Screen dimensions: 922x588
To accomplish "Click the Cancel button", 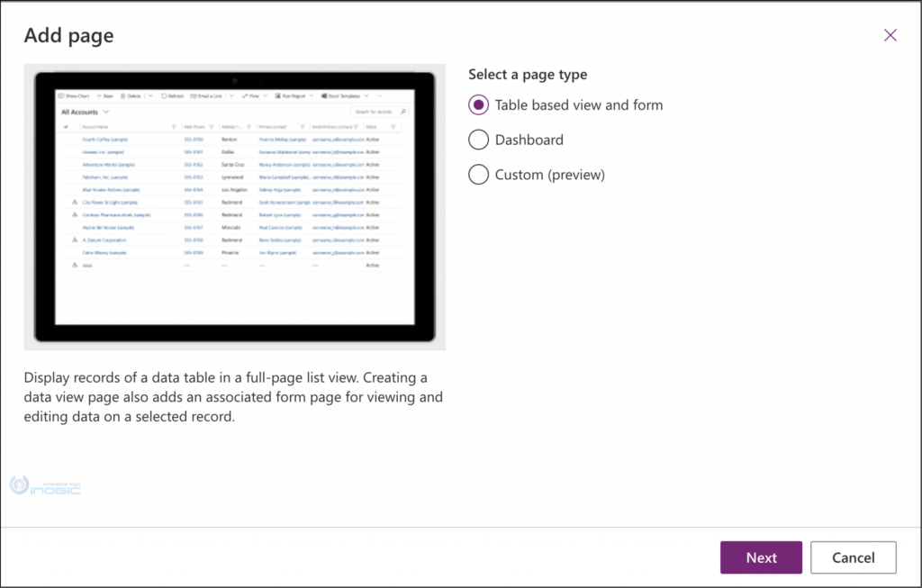I will tap(853, 556).
